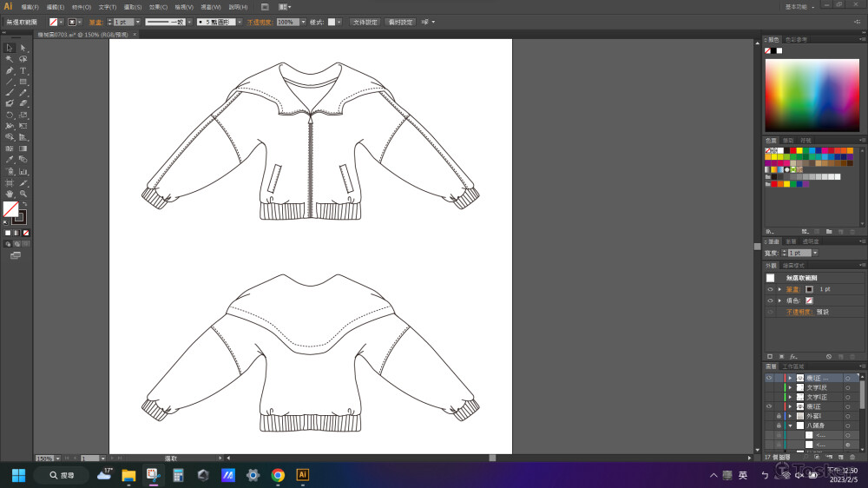Switch to the 色彩參考 tab
The width and height of the screenshot is (868, 488).
pyautogui.click(x=796, y=40)
